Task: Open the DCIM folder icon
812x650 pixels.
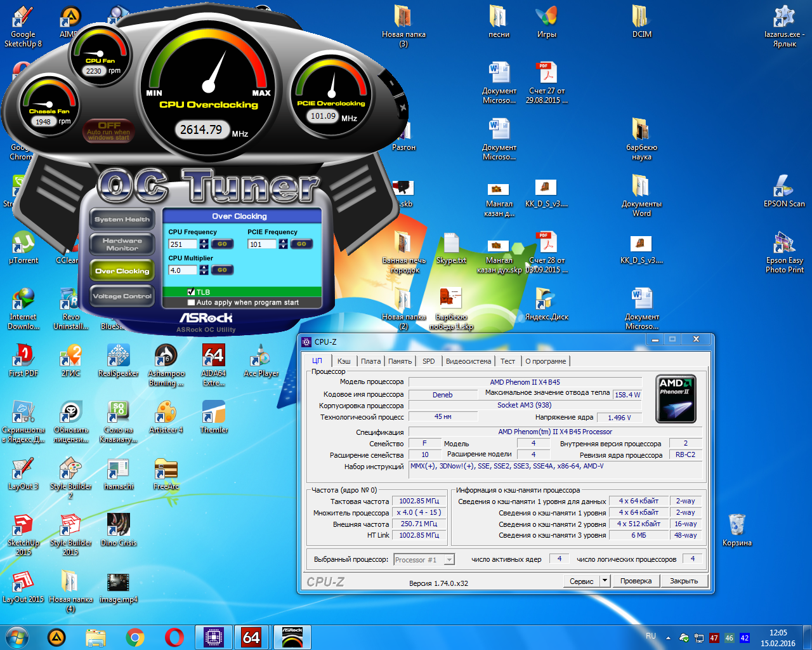Action: pos(641,22)
